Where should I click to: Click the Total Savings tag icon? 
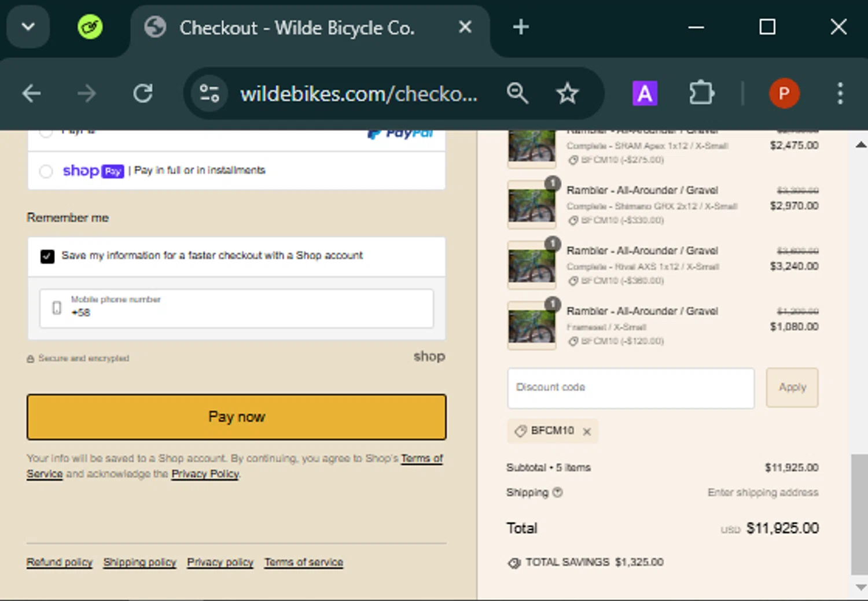[x=514, y=563]
